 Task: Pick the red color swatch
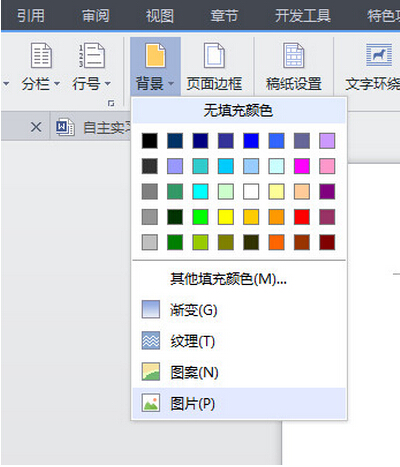(x=302, y=217)
